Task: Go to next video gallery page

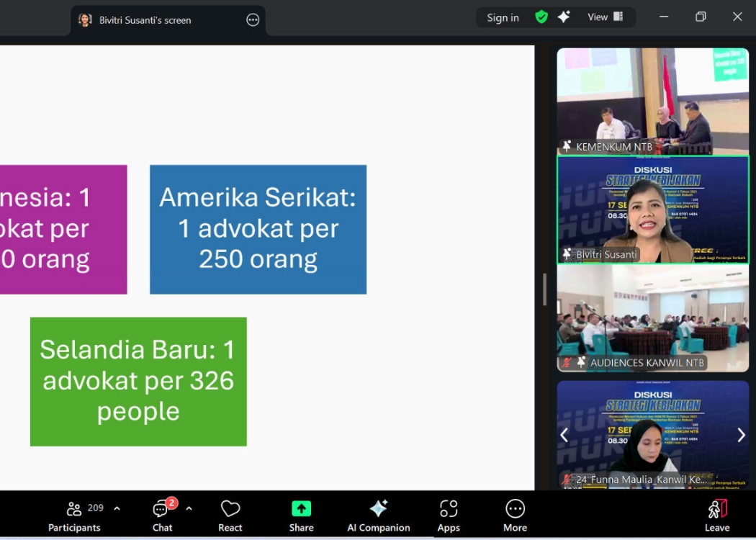Action: click(741, 434)
